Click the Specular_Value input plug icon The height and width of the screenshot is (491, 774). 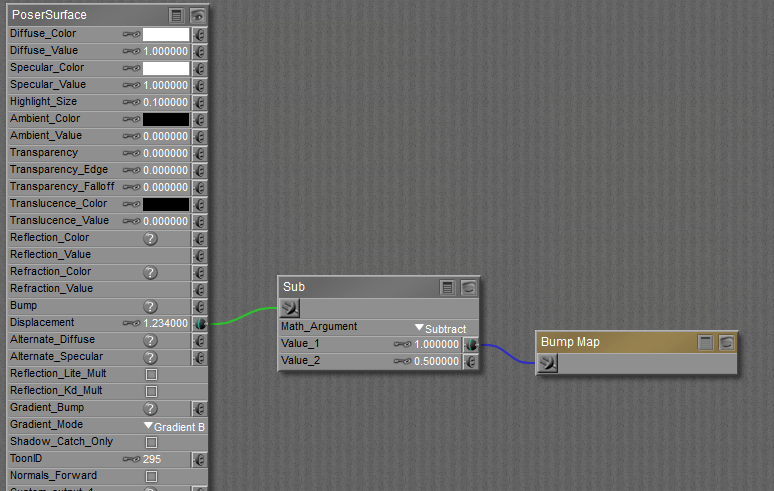tap(199, 85)
